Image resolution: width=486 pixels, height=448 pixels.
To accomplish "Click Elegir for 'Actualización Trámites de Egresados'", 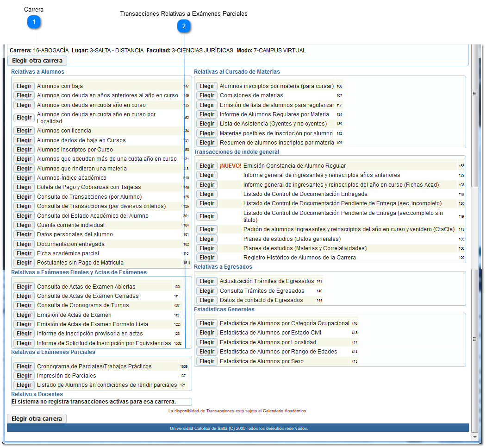I will (x=207, y=281).
